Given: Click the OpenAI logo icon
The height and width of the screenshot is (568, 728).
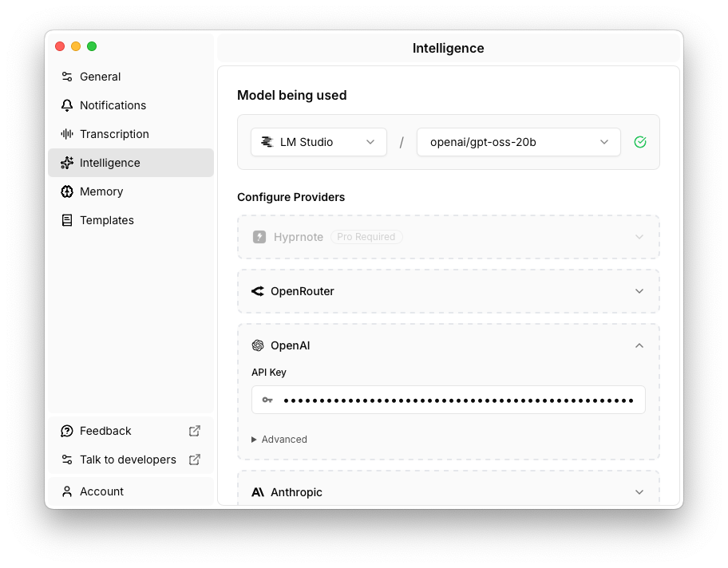Looking at the screenshot, I should click(258, 345).
